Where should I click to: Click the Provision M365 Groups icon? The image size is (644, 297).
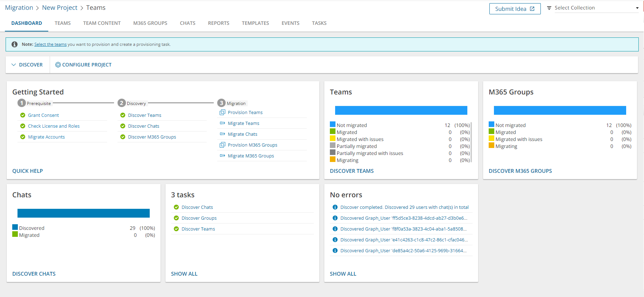click(222, 145)
